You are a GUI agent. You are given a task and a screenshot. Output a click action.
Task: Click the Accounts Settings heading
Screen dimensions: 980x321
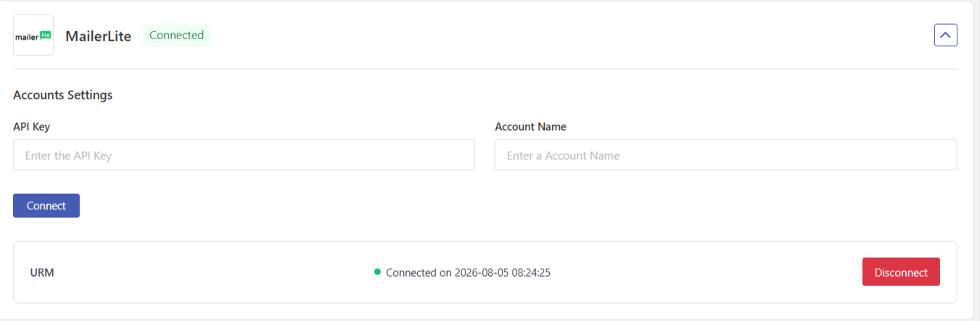[62, 94]
